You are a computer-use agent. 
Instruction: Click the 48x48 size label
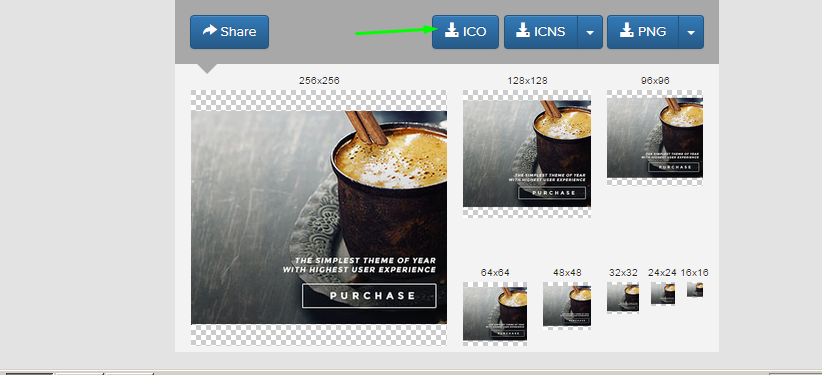(567, 273)
